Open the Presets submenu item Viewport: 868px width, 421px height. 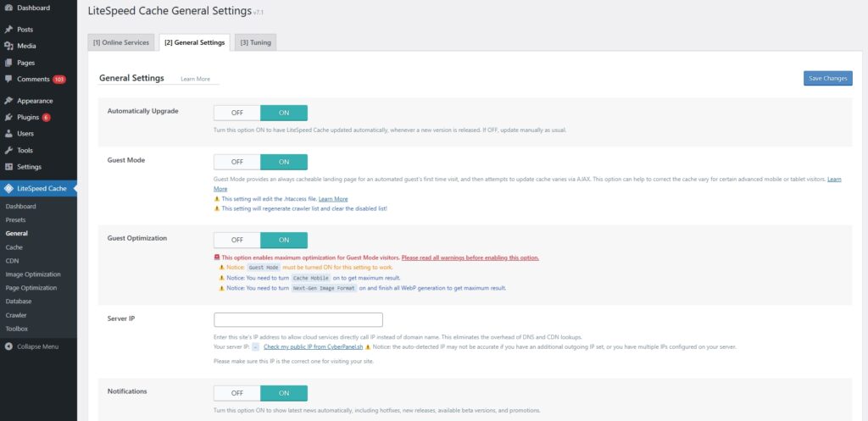(x=15, y=219)
